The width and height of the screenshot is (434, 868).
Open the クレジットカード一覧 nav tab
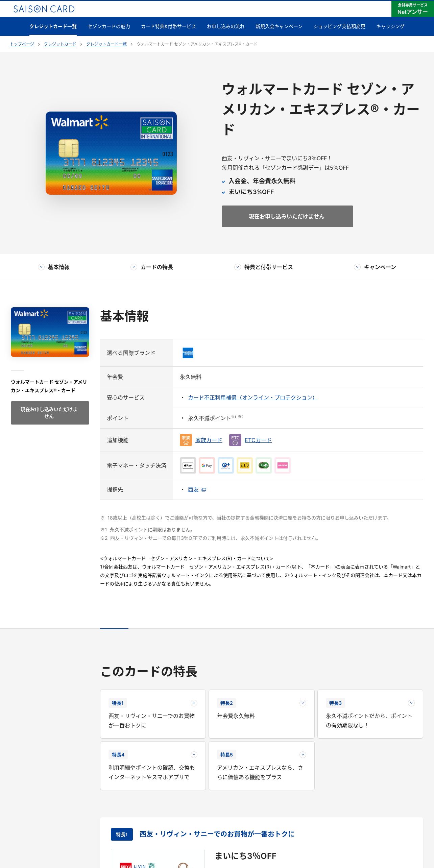click(53, 26)
